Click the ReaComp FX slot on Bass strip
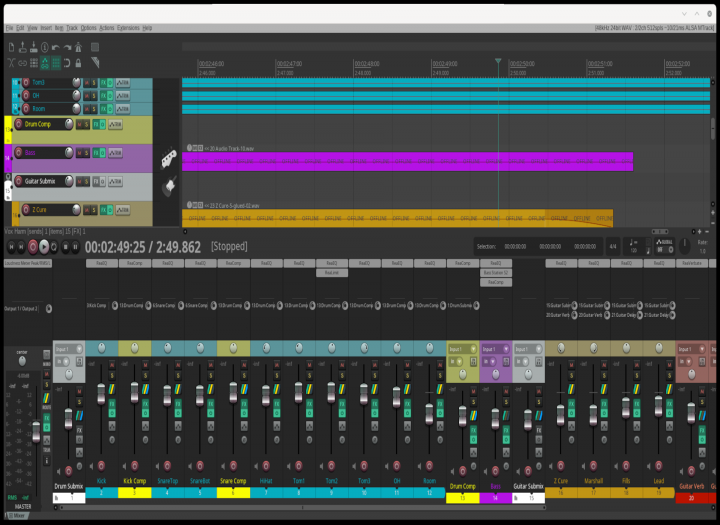The height and width of the screenshot is (525, 720). coord(495,282)
